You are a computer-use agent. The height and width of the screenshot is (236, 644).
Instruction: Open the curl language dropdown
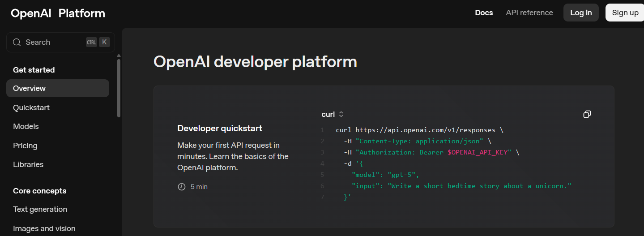333,114
